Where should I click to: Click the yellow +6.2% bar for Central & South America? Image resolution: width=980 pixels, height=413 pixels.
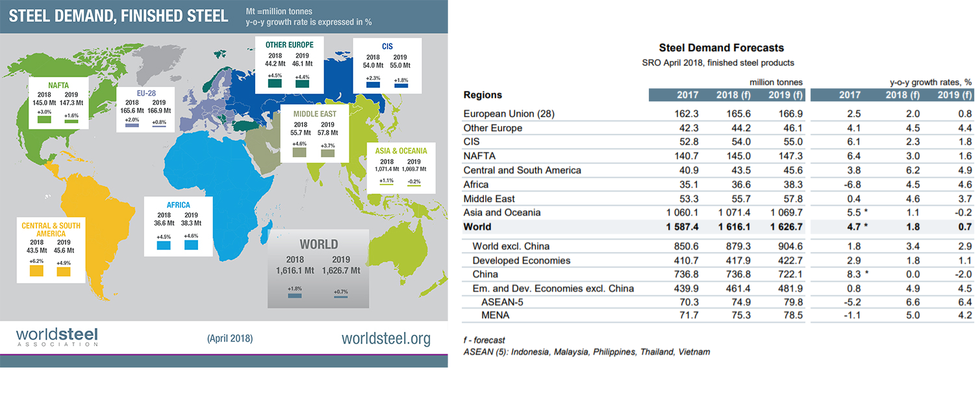[35, 271]
